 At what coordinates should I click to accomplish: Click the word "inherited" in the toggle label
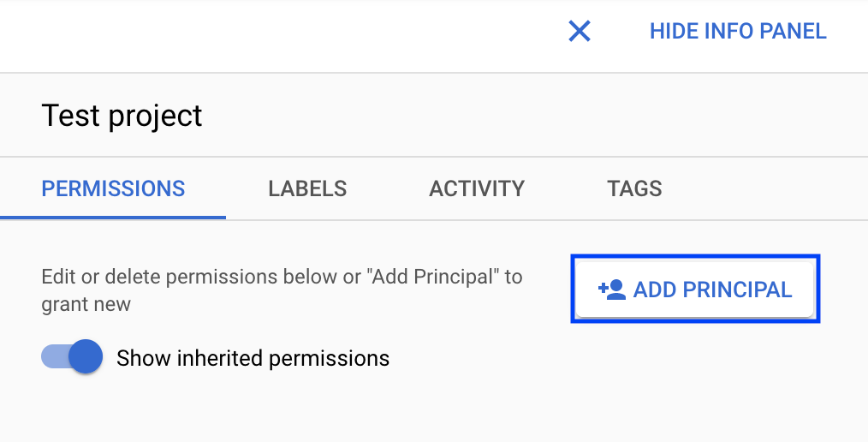point(220,358)
